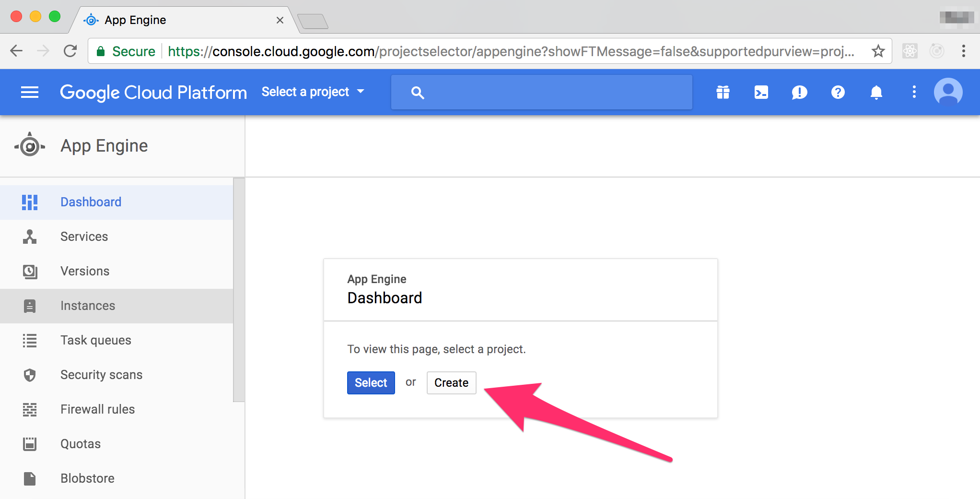Open Chrome's three-dot menu

(964, 51)
